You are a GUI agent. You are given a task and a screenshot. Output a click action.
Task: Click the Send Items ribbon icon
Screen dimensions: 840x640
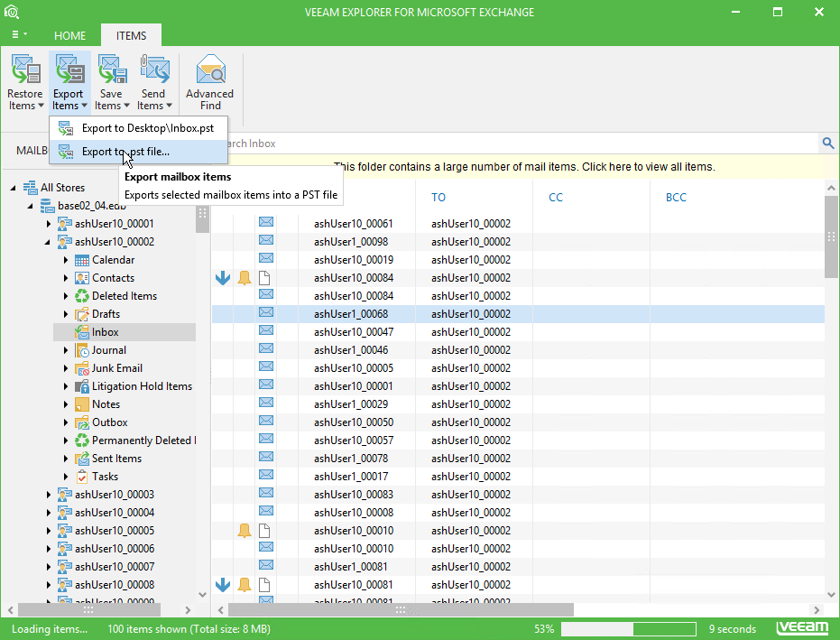click(154, 70)
